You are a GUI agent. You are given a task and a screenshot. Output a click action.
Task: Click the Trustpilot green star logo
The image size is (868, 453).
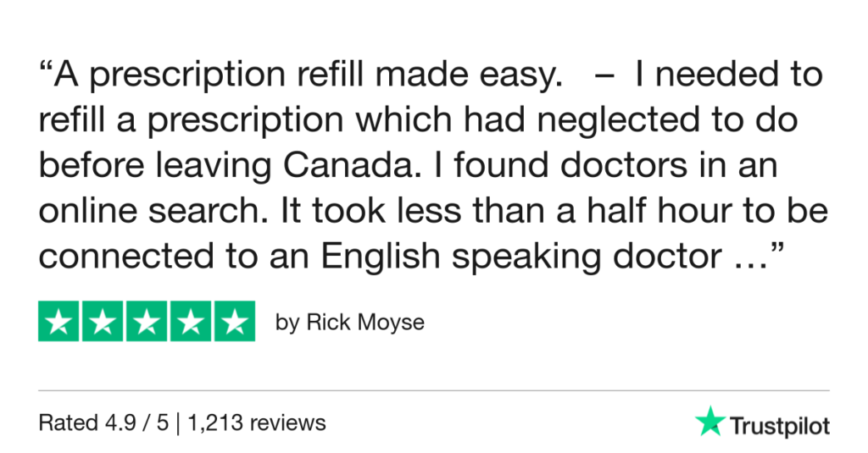pyautogui.click(x=709, y=421)
